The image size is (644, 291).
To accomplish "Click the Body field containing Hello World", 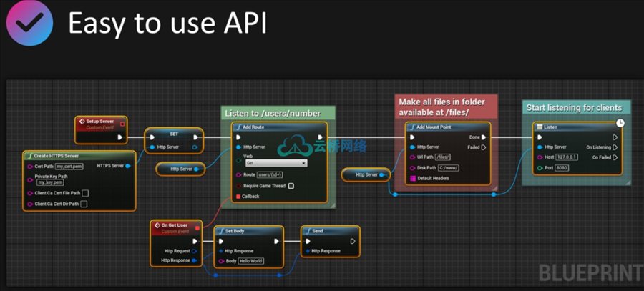I will pos(250,261).
